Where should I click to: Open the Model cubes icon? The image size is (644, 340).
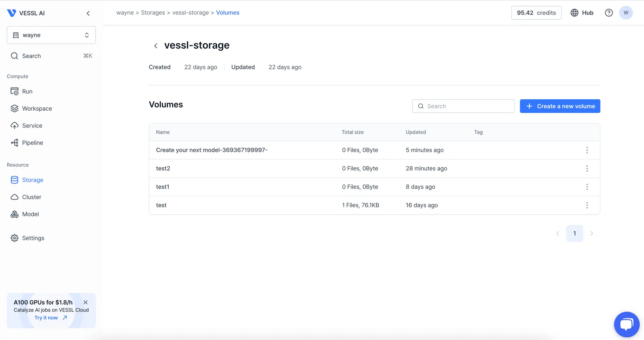point(14,214)
